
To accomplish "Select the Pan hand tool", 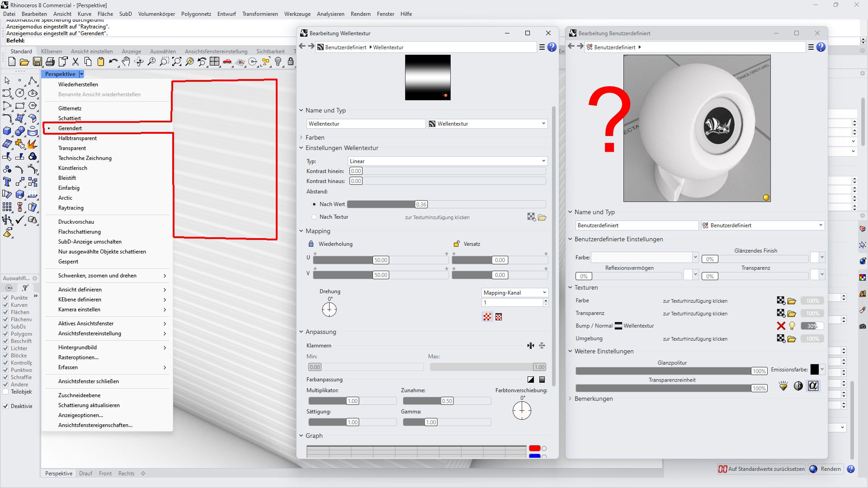I will click(126, 62).
